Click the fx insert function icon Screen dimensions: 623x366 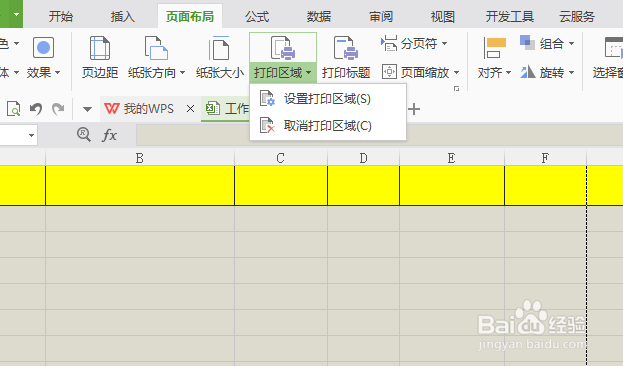109,135
